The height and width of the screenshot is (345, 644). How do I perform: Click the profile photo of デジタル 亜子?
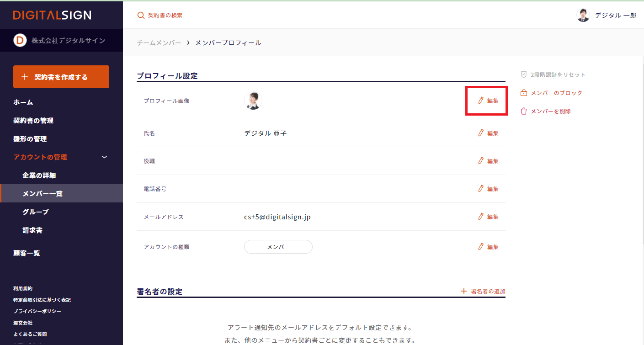[253, 101]
